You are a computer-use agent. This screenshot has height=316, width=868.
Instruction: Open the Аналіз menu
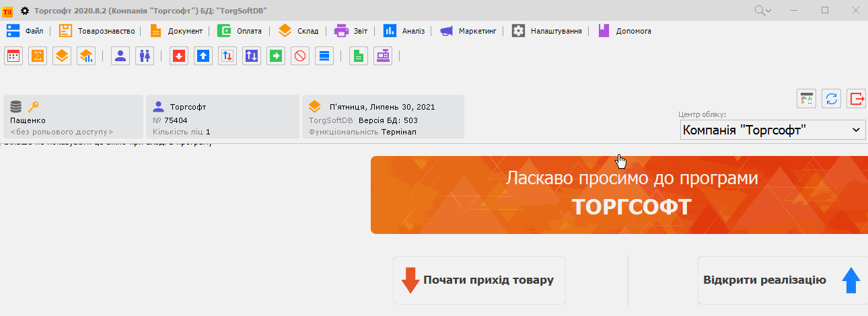pos(404,31)
